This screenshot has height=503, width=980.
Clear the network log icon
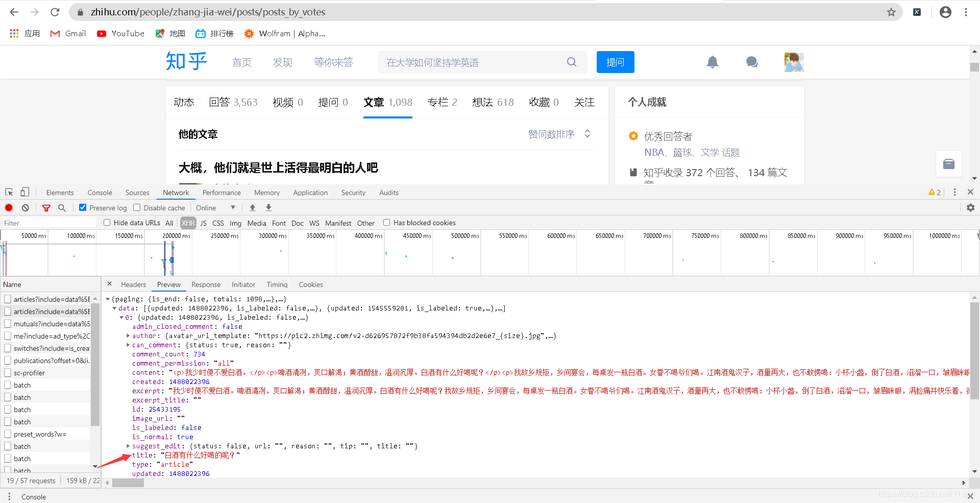point(26,207)
